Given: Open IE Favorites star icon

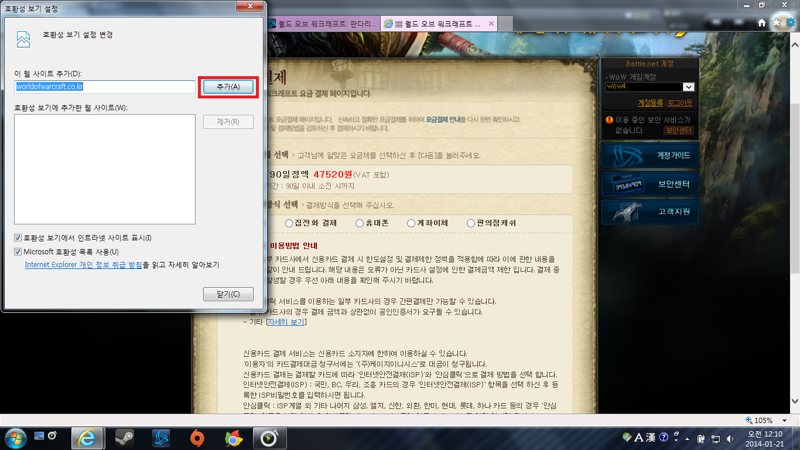Looking at the screenshot, I should pos(776,22).
